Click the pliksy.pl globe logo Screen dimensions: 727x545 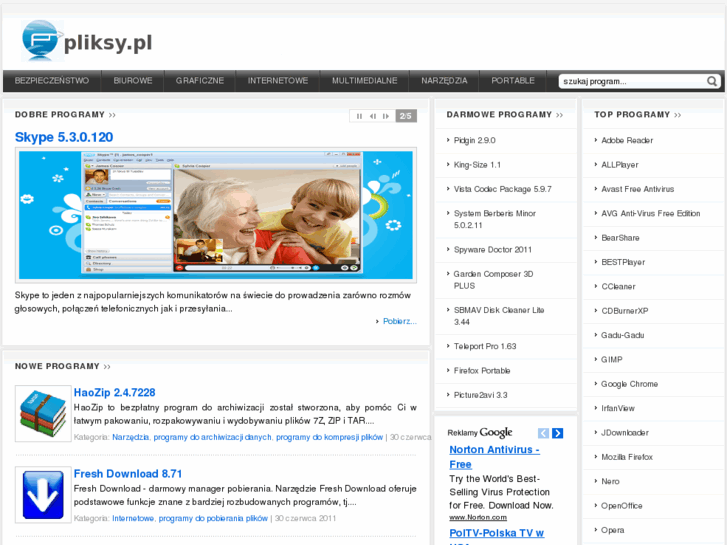tap(42, 40)
